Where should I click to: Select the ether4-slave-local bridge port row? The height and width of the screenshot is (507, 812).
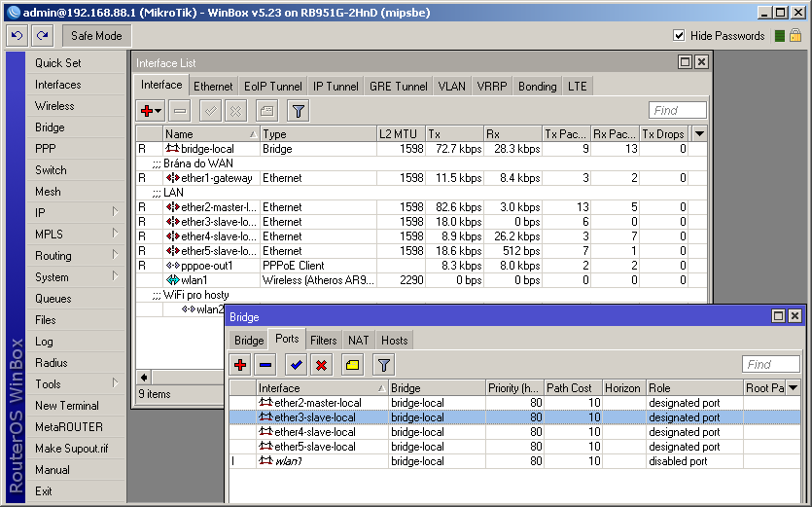click(x=315, y=432)
